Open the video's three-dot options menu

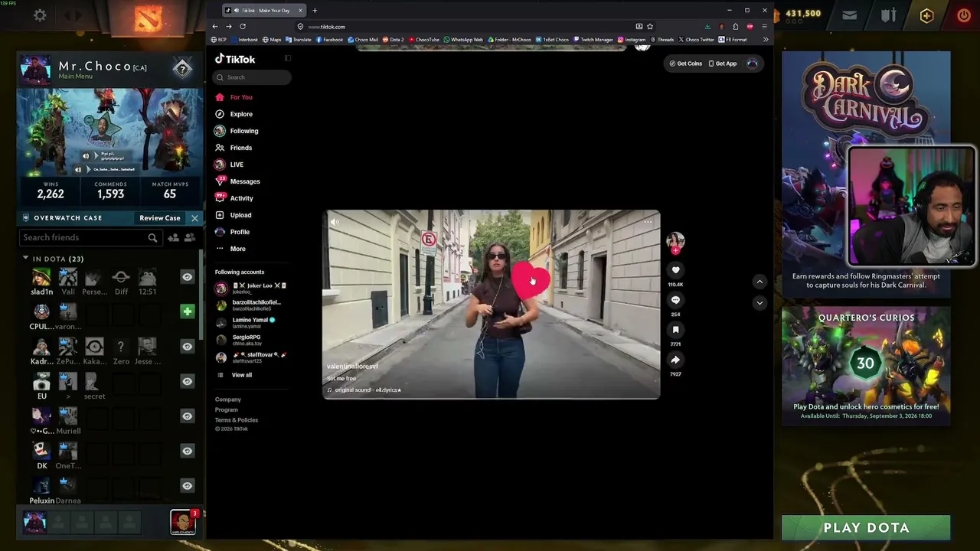coord(648,222)
